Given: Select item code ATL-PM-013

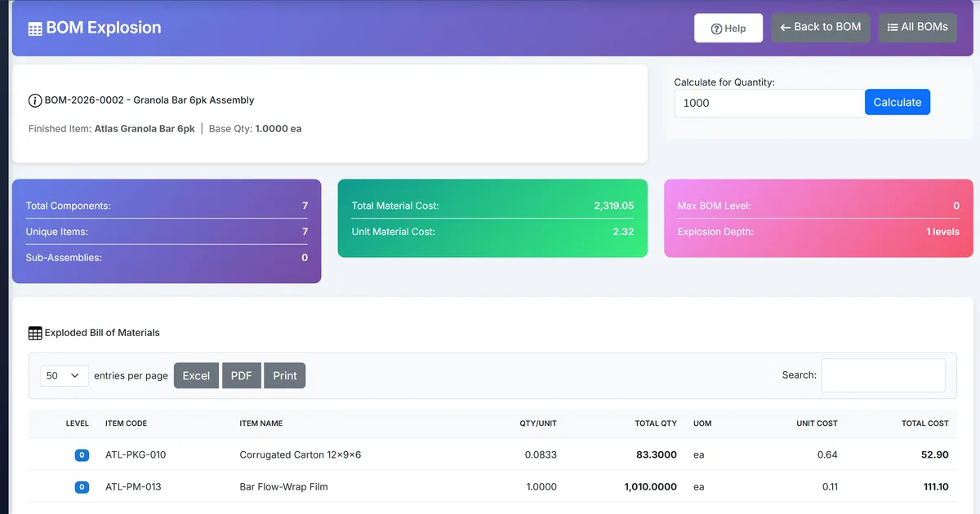Looking at the screenshot, I should (133, 487).
